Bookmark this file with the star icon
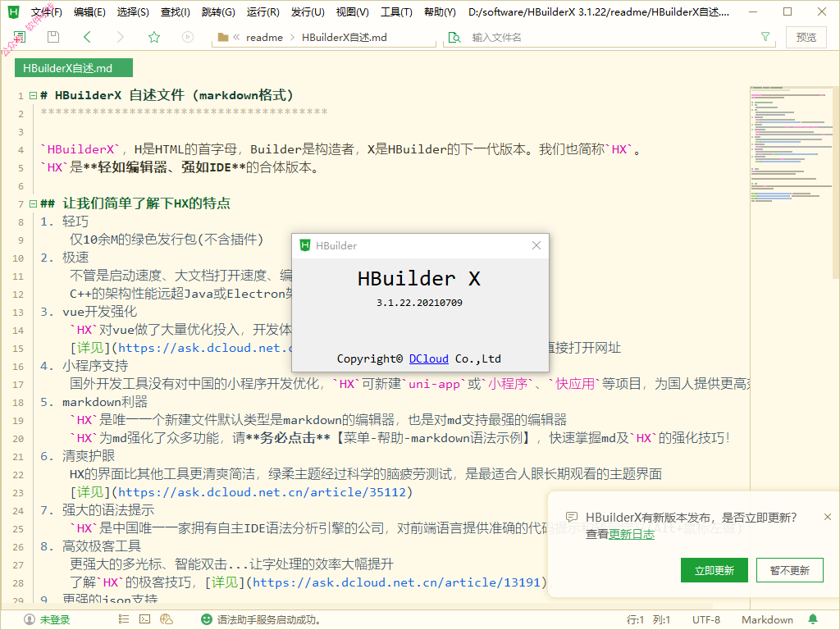The width and height of the screenshot is (840, 630). coord(154,37)
